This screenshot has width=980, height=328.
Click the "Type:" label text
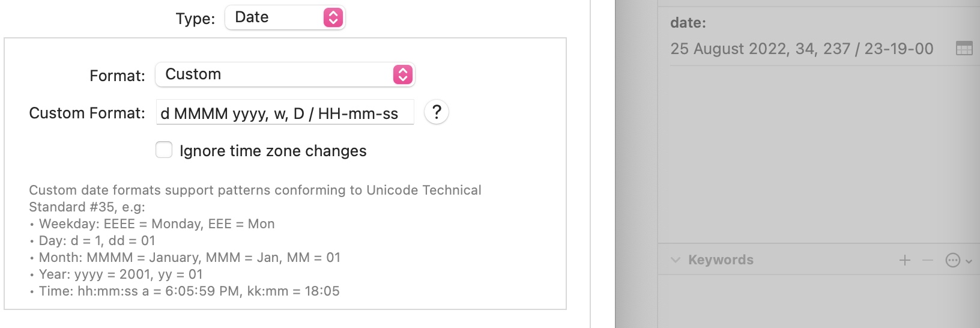click(195, 19)
